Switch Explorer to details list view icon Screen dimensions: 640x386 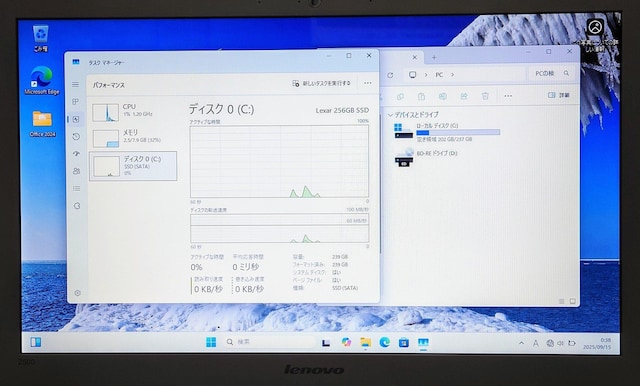tap(561, 302)
